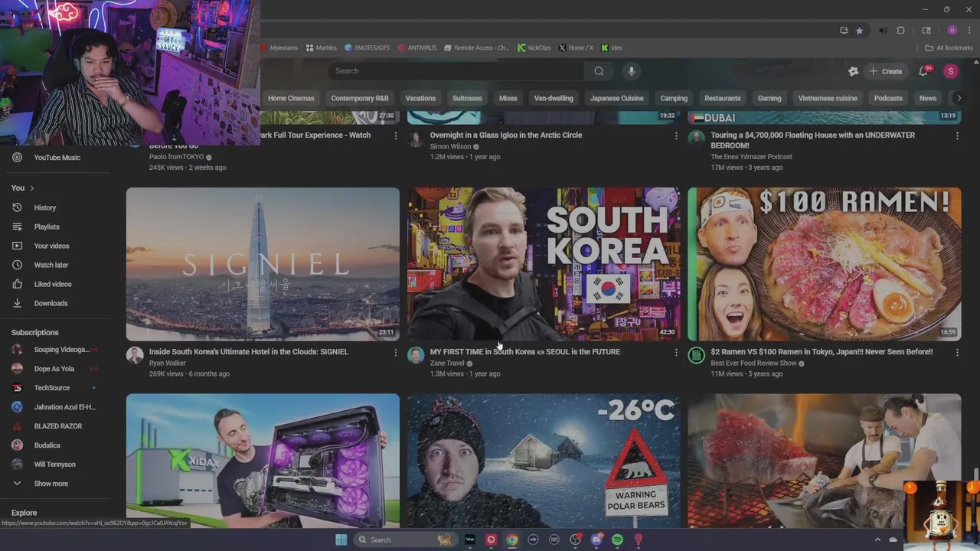Open The Enes Yilmazer Podcast channel link

point(751,157)
